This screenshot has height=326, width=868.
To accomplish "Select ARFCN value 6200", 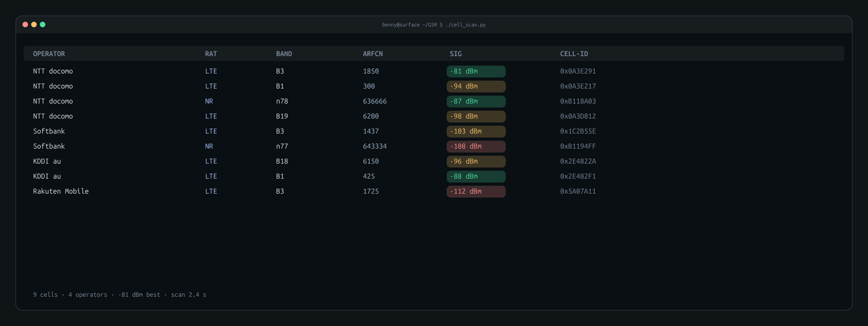I will pos(371,116).
